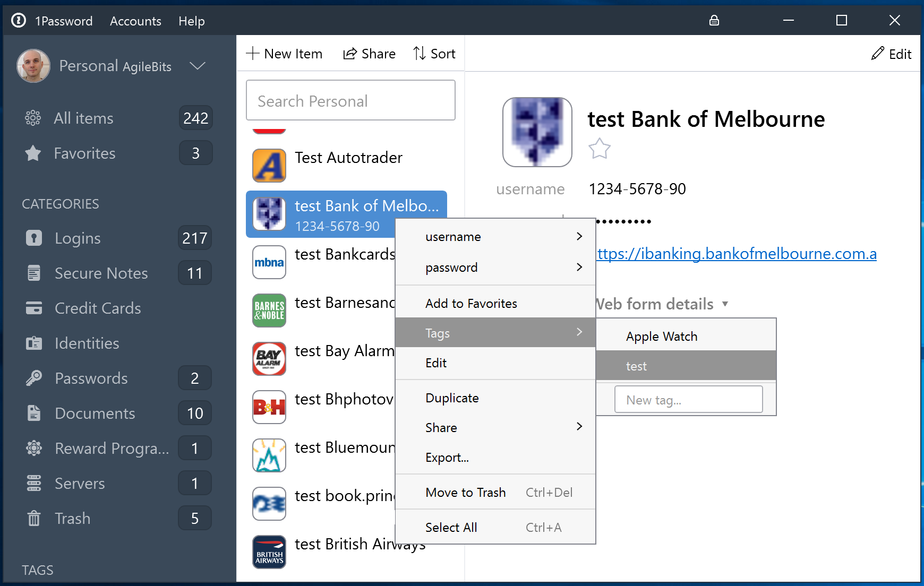This screenshot has width=924, height=586.
Task: Select Servers category icon
Action: point(34,483)
